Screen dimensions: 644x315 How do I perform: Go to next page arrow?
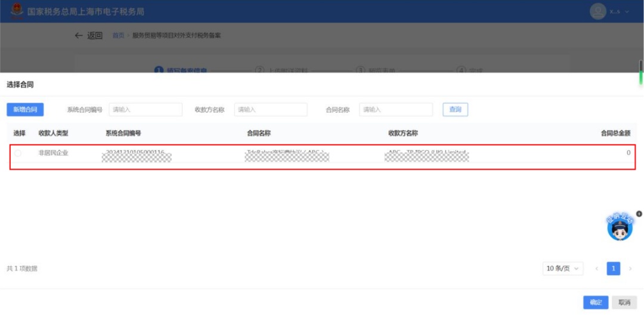tap(630, 268)
